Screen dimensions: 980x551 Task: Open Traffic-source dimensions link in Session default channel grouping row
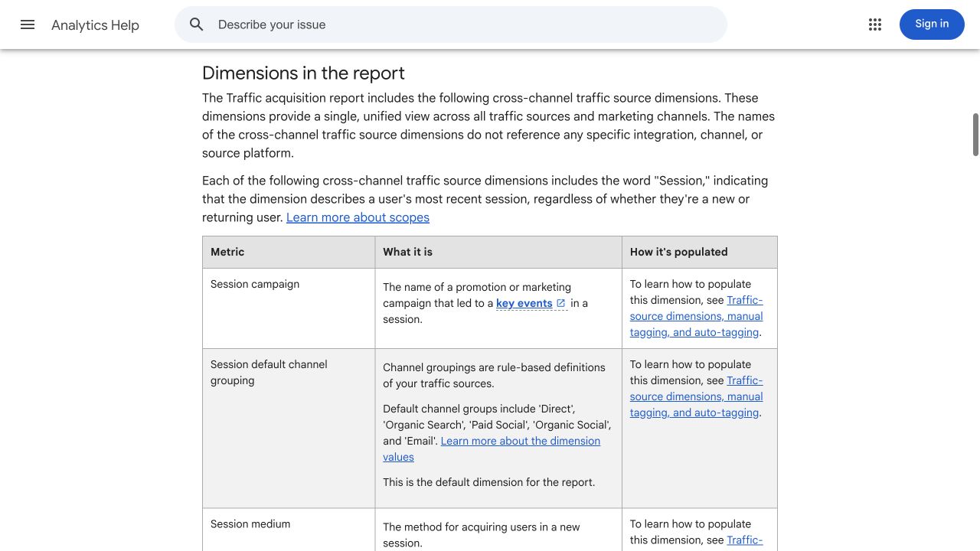tap(696, 396)
